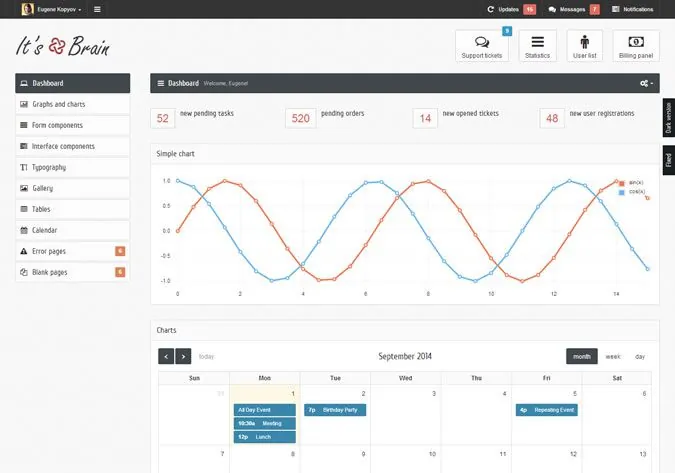This screenshot has height=473, width=675.
Task: Click the Messages speech bubble icon
Action: pyautogui.click(x=552, y=9)
